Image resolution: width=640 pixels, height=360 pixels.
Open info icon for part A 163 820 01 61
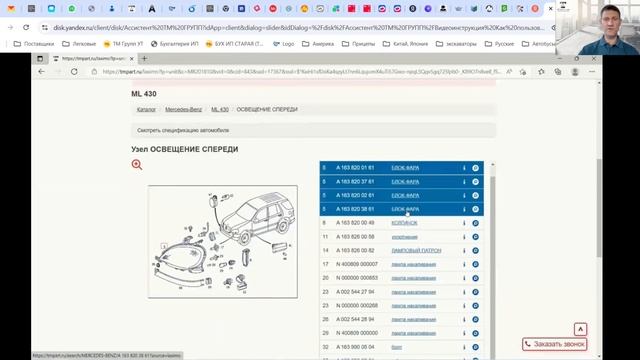(464, 168)
